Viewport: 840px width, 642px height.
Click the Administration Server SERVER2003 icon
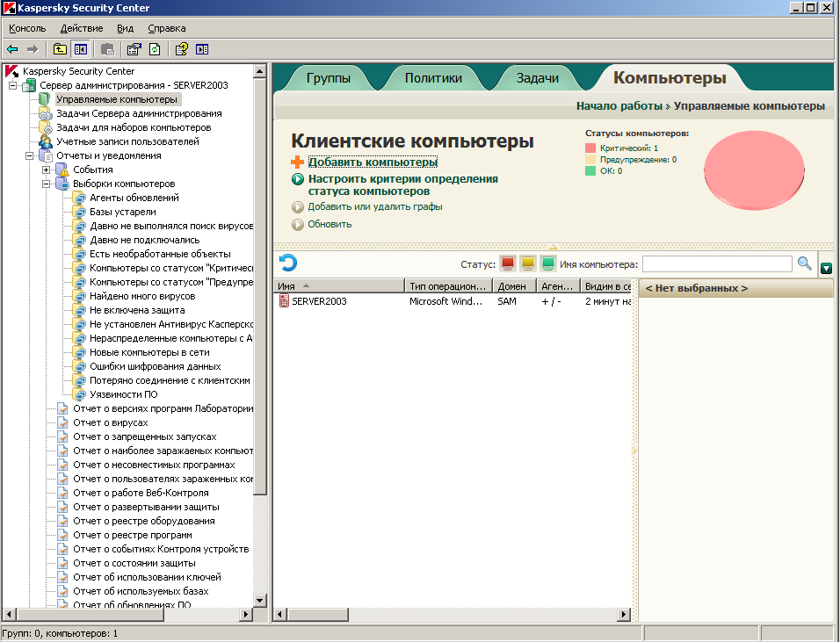coord(28,85)
